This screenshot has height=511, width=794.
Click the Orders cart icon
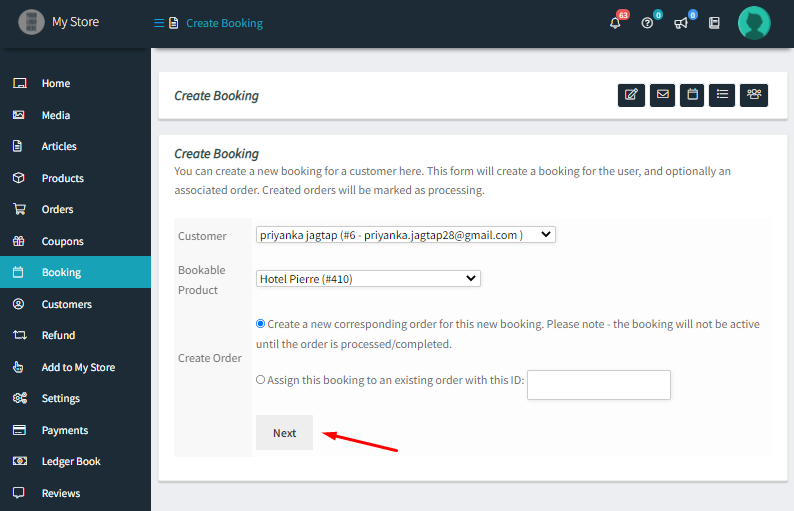click(x=19, y=209)
